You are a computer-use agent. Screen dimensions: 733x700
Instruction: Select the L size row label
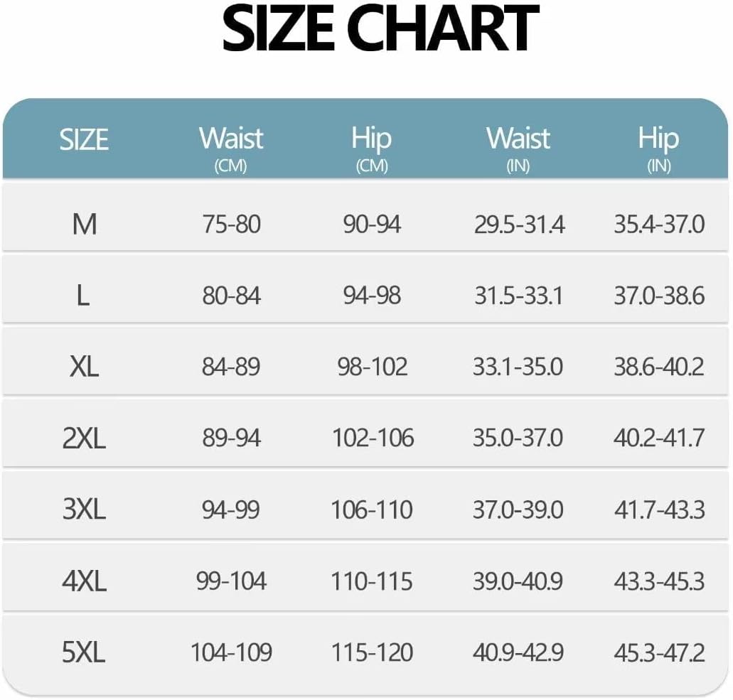click(x=84, y=296)
